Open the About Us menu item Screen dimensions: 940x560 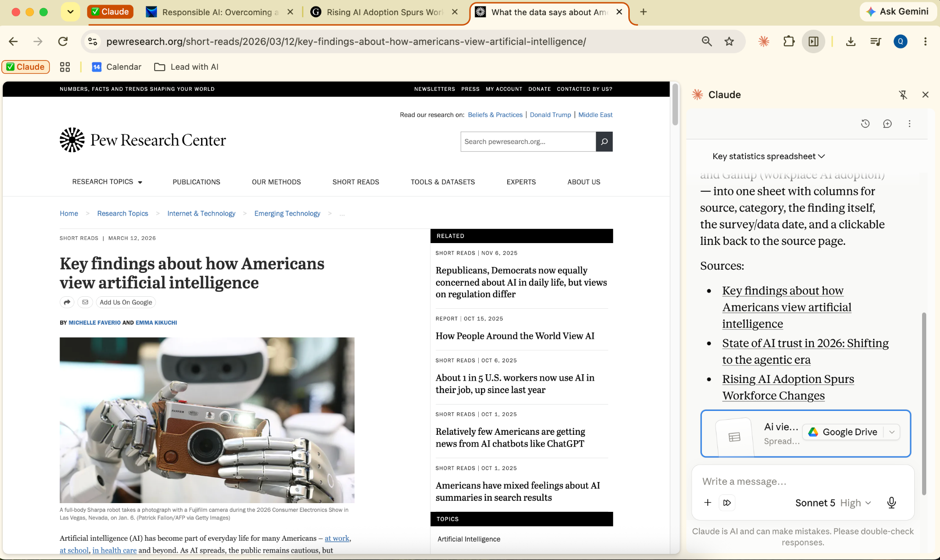click(584, 182)
